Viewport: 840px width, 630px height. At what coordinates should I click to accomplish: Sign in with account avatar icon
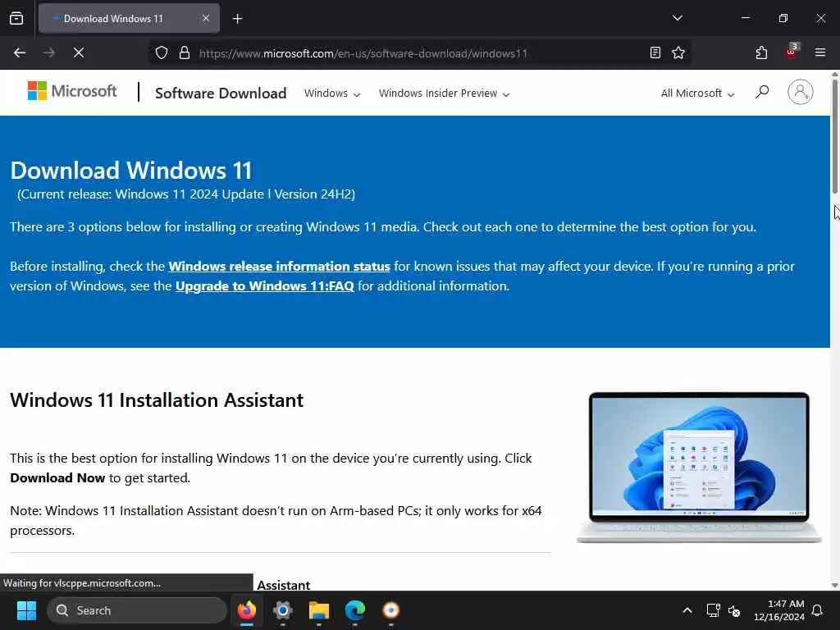pyautogui.click(x=800, y=92)
